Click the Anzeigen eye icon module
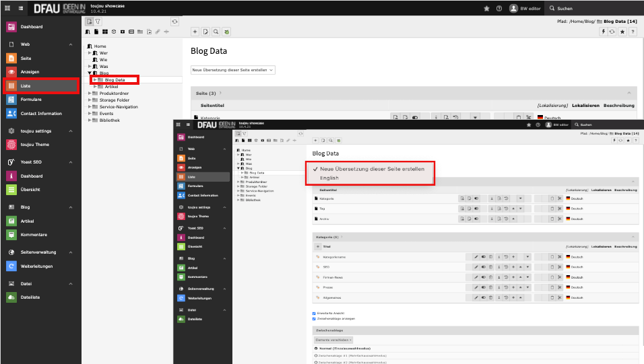Image resolution: width=644 pixels, height=364 pixels. point(11,72)
